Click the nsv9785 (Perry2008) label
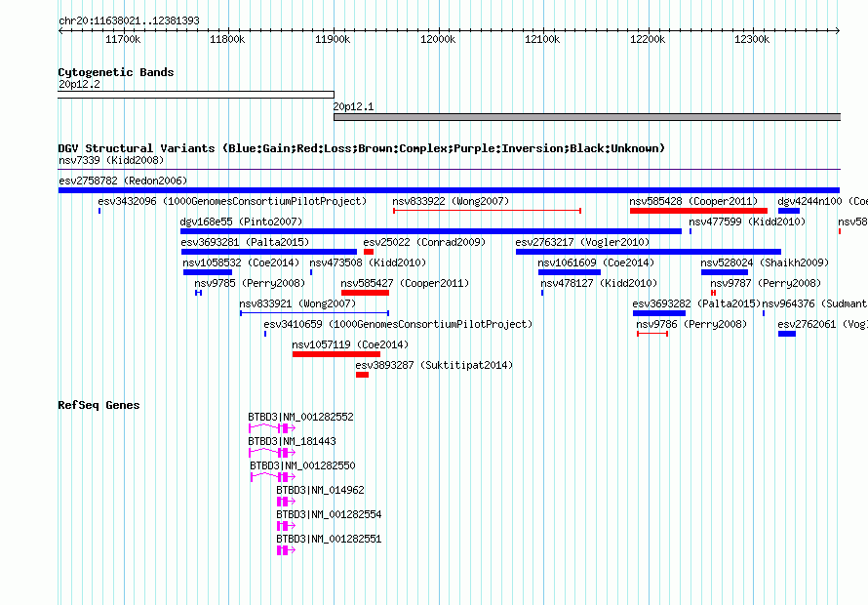This screenshot has height=605, width=868. [250, 283]
